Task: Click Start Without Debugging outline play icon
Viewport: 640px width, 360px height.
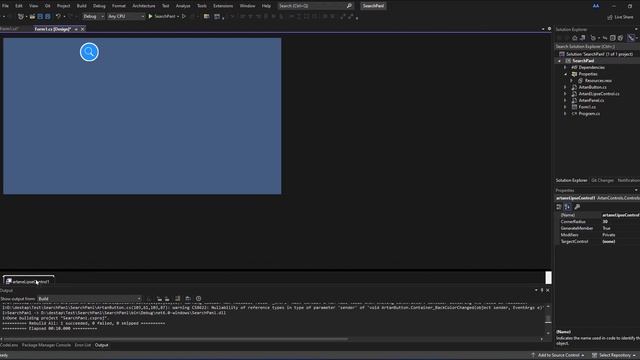Action: (184, 16)
